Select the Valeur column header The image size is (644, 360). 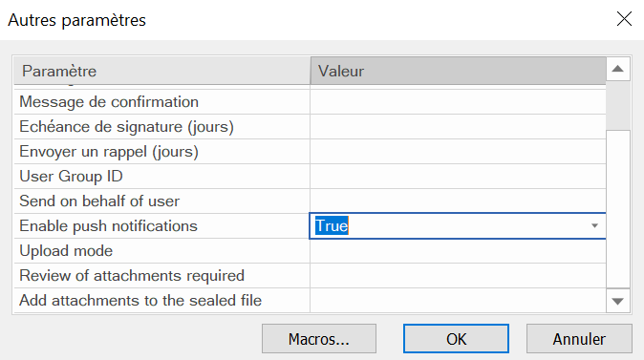click(458, 71)
